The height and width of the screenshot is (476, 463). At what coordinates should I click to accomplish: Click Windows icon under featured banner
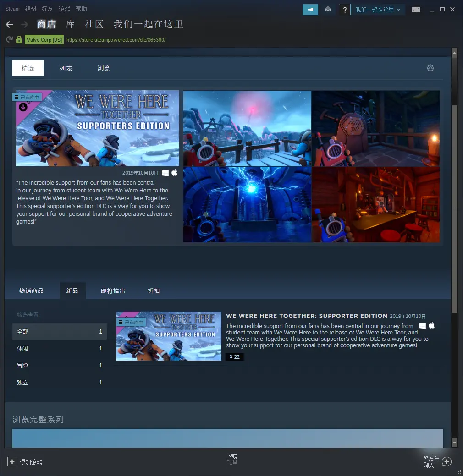165,173
